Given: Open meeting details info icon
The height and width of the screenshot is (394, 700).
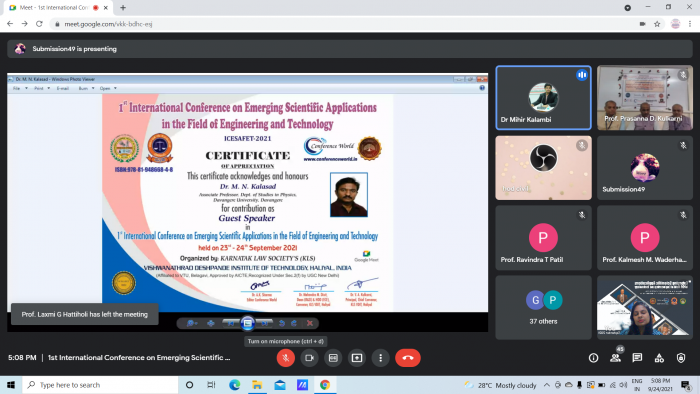Looking at the screenshot, I should pos(593,358).
